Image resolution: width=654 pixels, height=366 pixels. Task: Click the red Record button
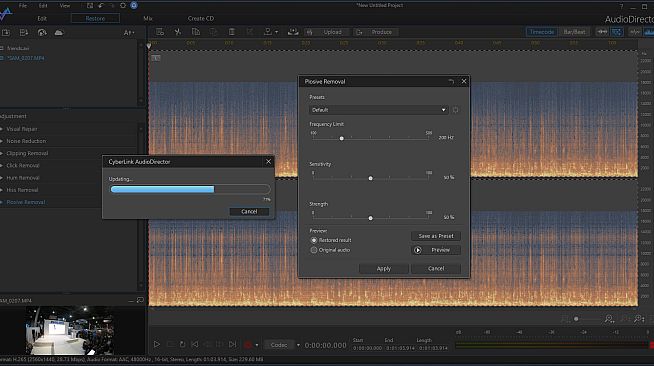[x=247, y=345]
